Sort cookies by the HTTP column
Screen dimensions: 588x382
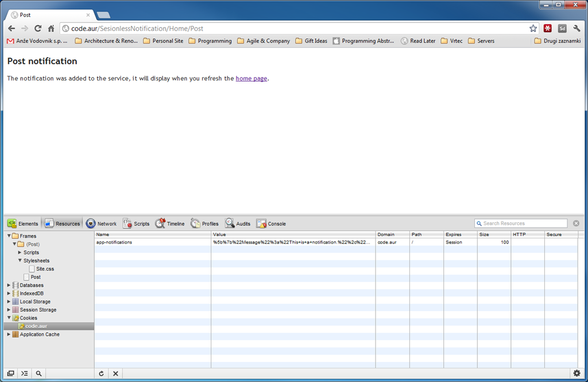click(528, 234)
